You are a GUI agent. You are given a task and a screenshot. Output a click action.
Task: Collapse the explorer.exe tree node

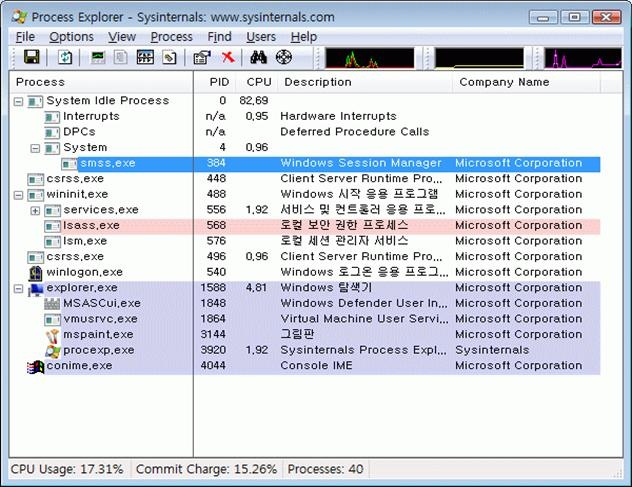(19, 289)
